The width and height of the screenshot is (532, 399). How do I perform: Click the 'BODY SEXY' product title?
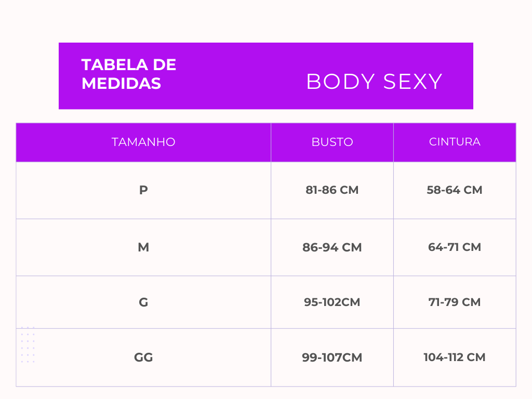point(374,82)
